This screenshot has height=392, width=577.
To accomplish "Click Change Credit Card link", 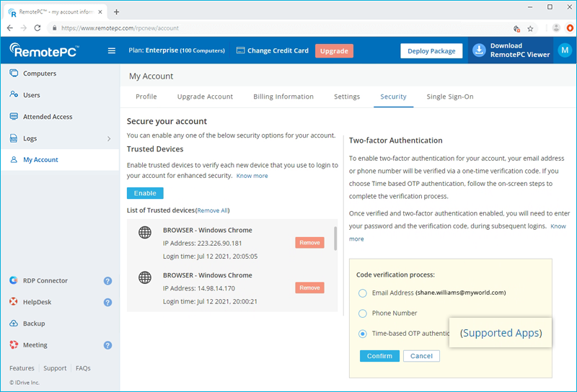I will pos(278,50).
